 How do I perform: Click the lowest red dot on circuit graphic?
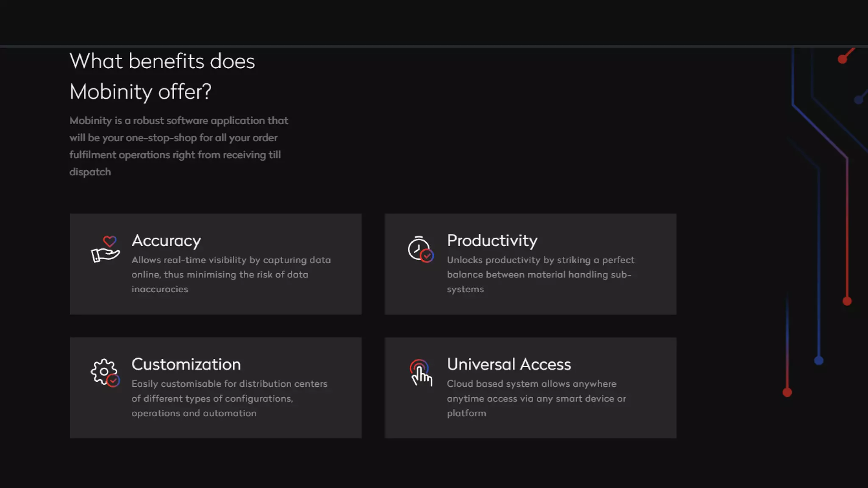point(787,393)
